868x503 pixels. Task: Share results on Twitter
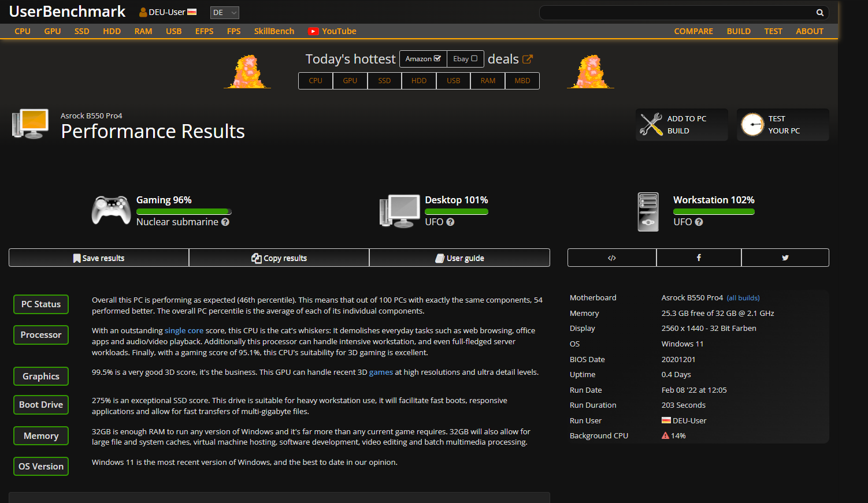785,258
